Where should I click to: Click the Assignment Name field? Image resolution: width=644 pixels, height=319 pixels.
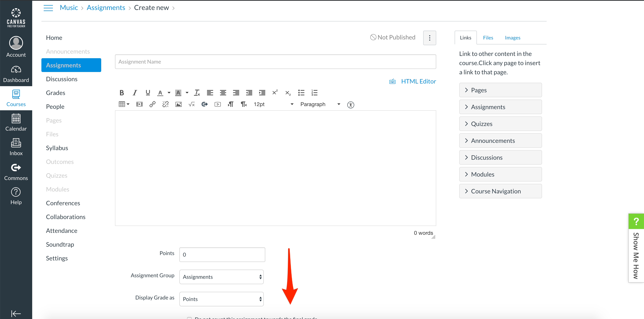tap(275, 62)
